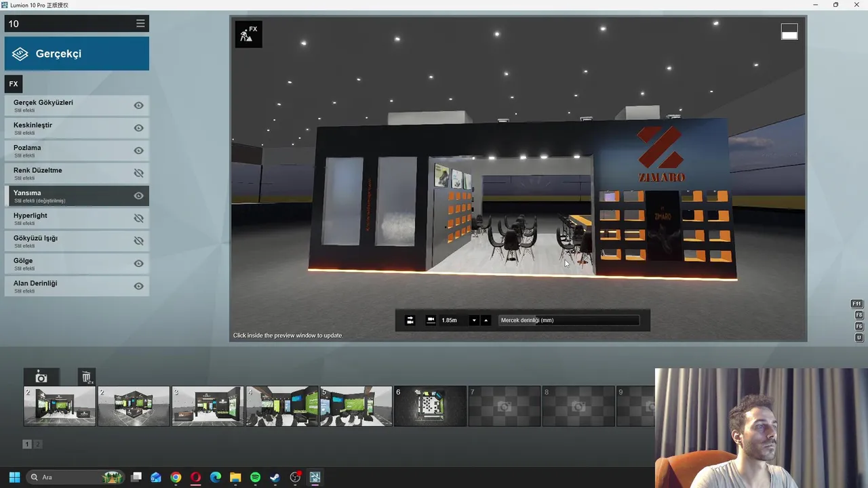Image resolution: width=868 pixels, height=488 pixels.
Task: Toggle visibility of Pozlama effect
Action: point(138,150)
